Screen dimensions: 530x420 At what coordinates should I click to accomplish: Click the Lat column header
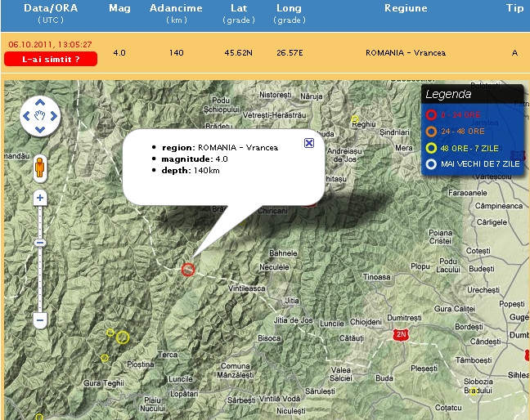[x=239, y=8]
